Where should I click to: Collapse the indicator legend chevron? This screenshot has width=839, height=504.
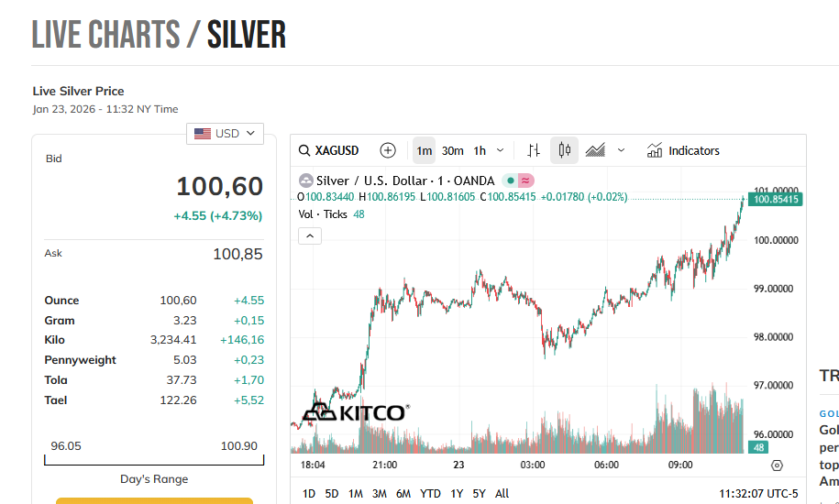[310, 236]
